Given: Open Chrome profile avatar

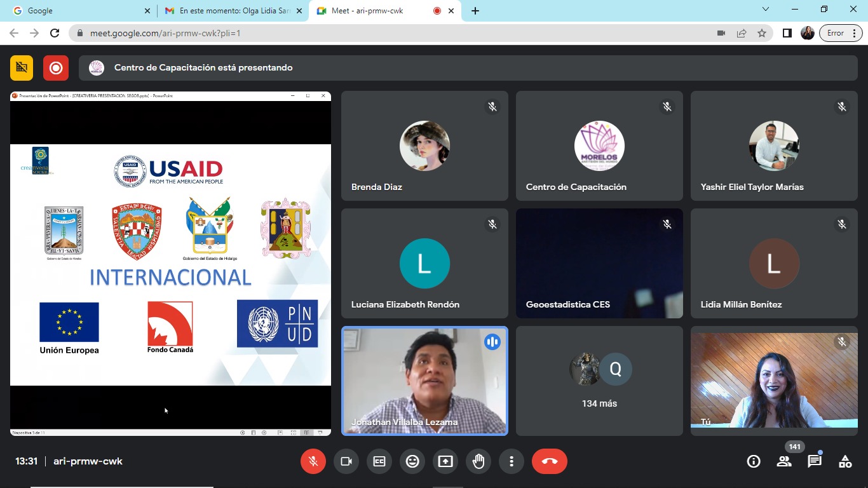Looking at the screenshot, I should (x=808, y=33).
